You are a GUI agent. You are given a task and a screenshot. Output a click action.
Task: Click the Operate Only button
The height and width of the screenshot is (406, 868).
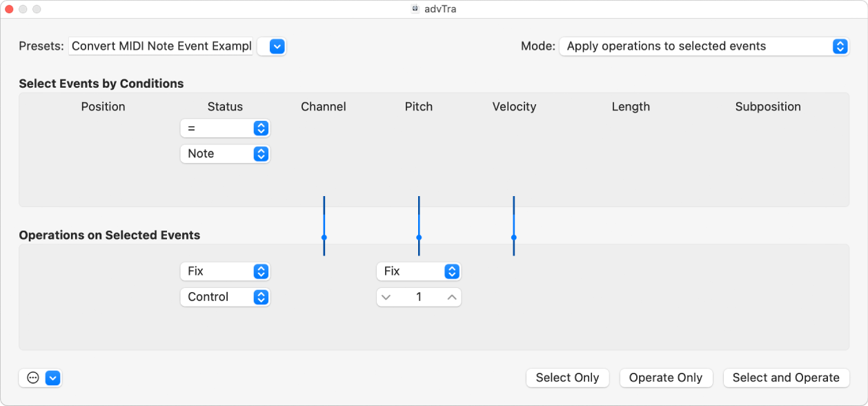[x=666, y=378]
